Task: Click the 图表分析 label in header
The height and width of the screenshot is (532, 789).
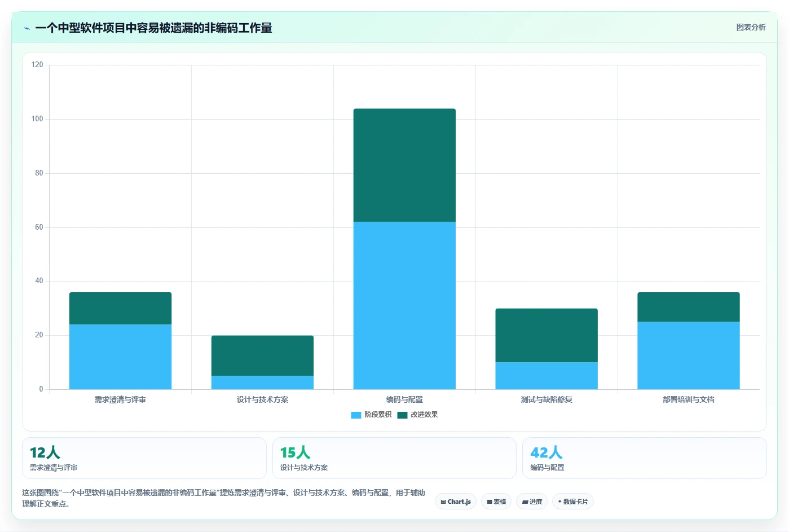Action: (751, 27)
